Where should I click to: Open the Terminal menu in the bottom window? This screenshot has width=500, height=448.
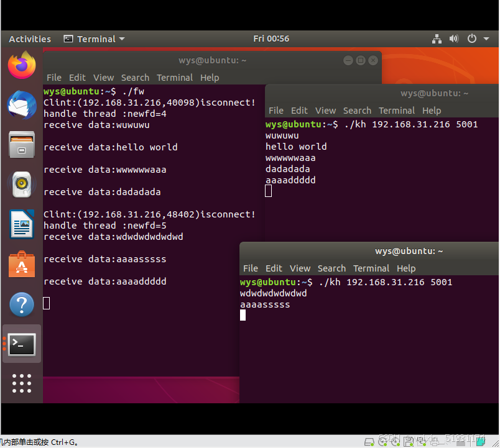point(371,268)
